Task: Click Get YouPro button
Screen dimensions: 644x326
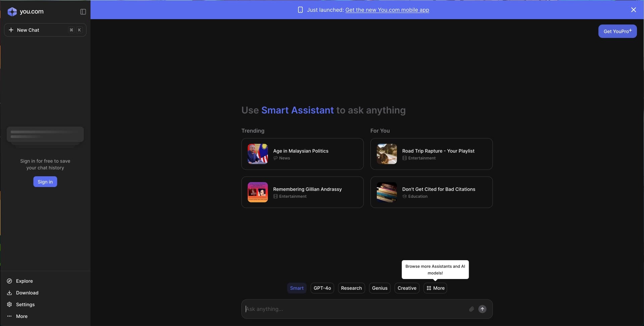Action: pos(618,31)
